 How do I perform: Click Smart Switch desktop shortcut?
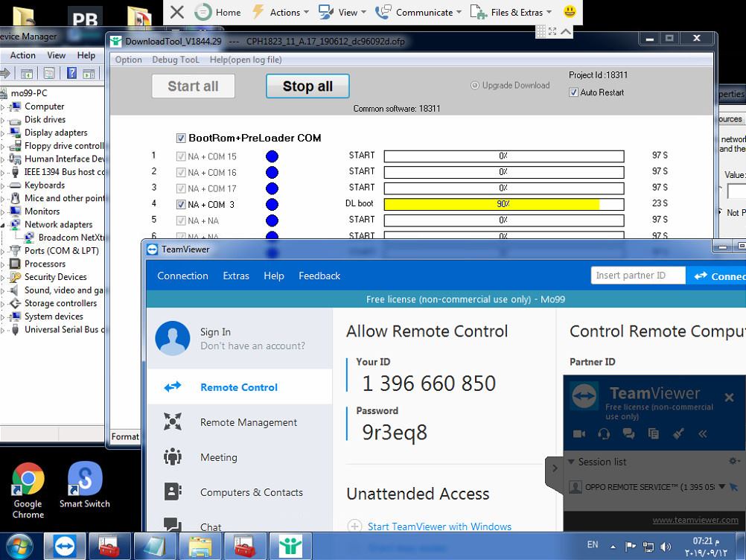[x=85, y=486]
